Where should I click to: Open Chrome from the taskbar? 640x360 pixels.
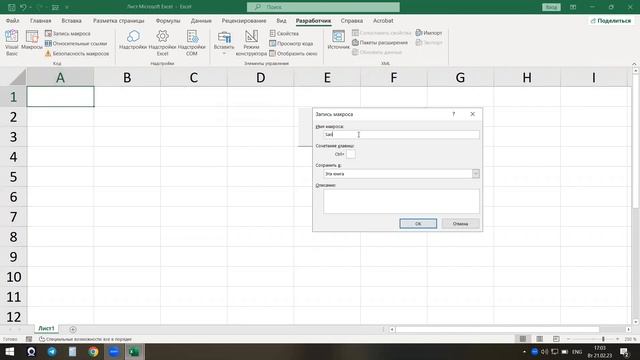point(93,351)
